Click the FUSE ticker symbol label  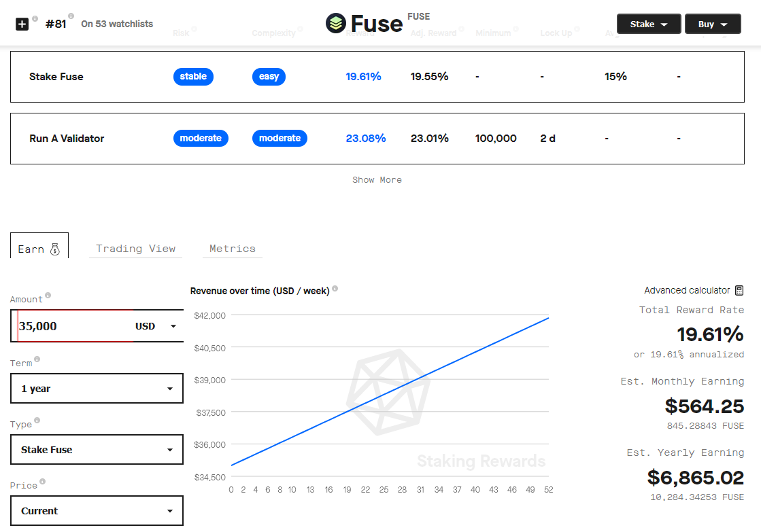pyautogui.click(x=419, y=16)
